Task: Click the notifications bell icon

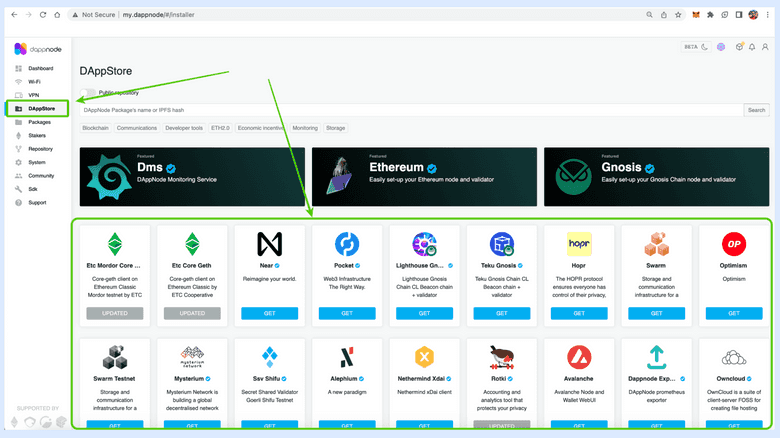Action: click(752, 47)
